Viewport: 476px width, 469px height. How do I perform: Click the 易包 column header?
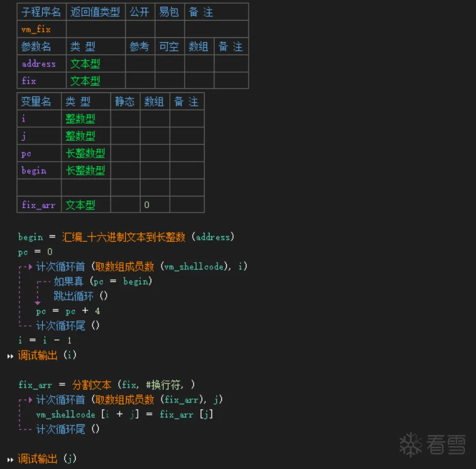[x=169, y=12]
